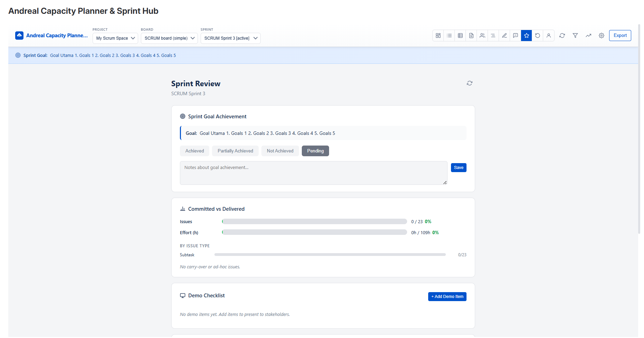644x338 pixels.
Task: Open the table view icon
Action: pos(460,36)
